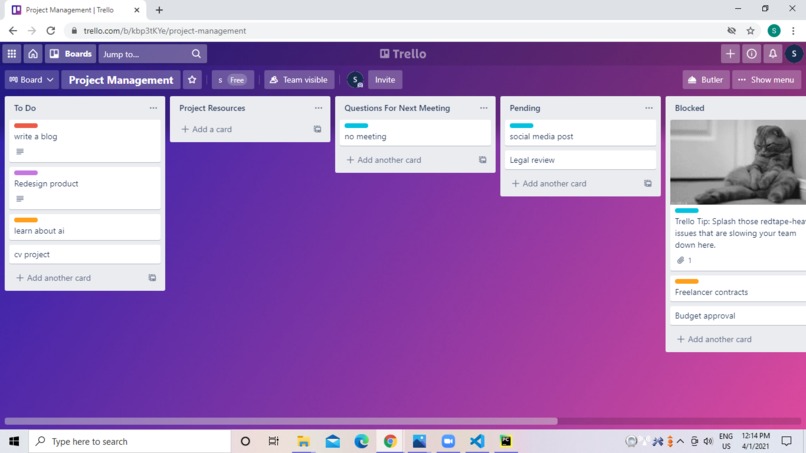Add another card to To Do list

(53, 278)
